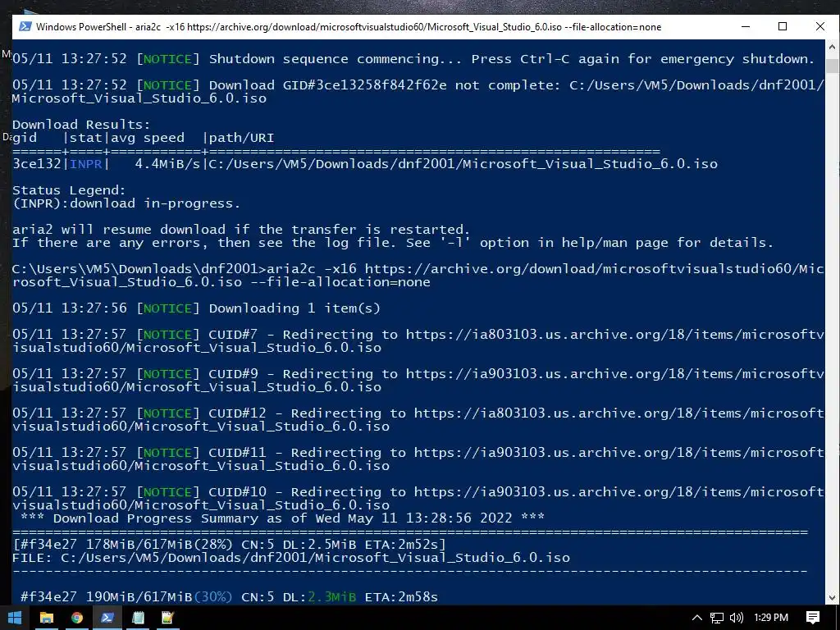
Task: Click the INPR status text
Action: (x=85, y=164)
